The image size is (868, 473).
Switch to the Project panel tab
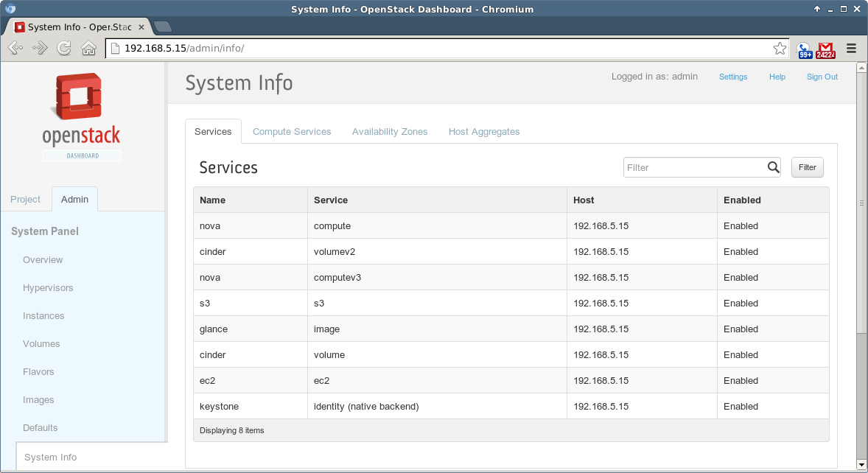26,200
